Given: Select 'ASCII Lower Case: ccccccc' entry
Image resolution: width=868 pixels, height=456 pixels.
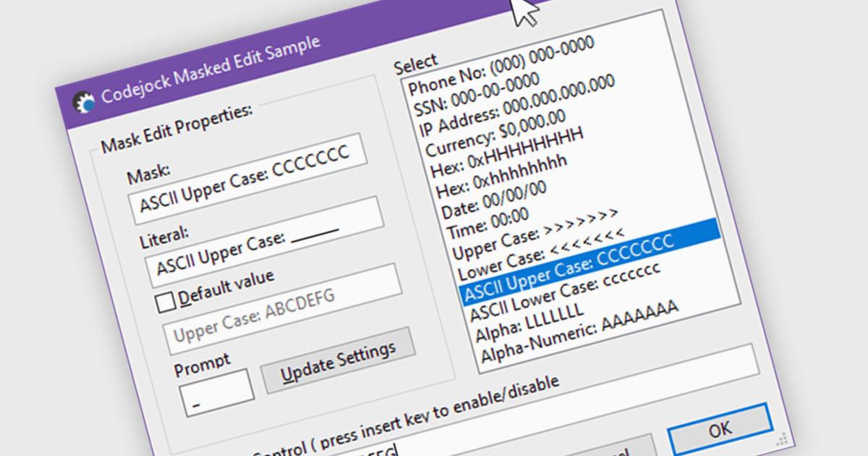Looking at the screenshot, I should click(x=566, y=292).
